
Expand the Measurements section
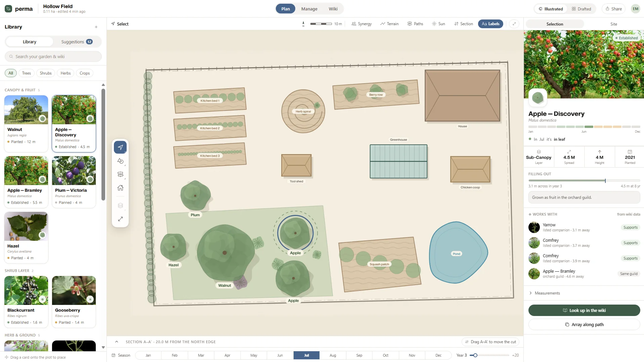[x=584, y=293]
